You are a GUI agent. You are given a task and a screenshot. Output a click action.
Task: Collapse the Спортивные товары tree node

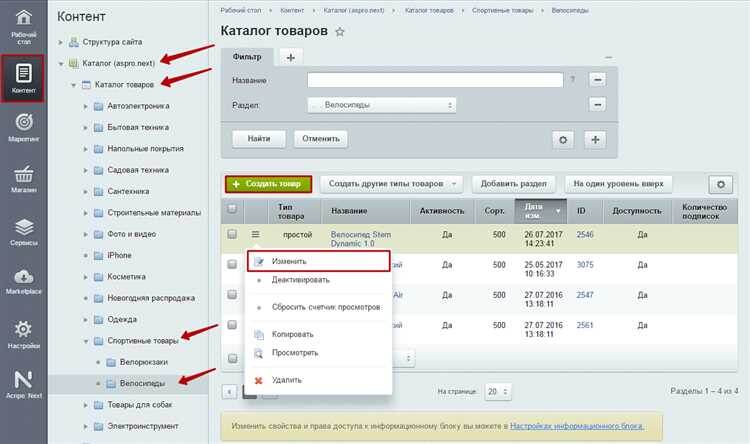pos(86,341)
